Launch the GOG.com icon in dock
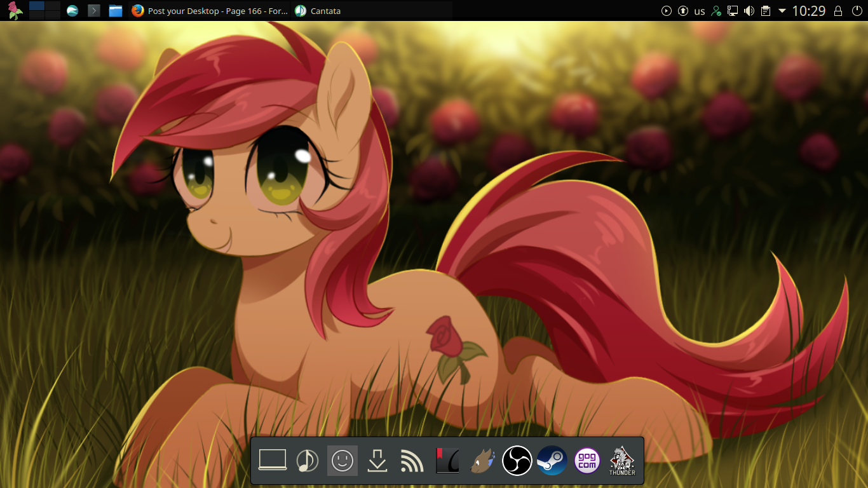 tap(587, 461)
